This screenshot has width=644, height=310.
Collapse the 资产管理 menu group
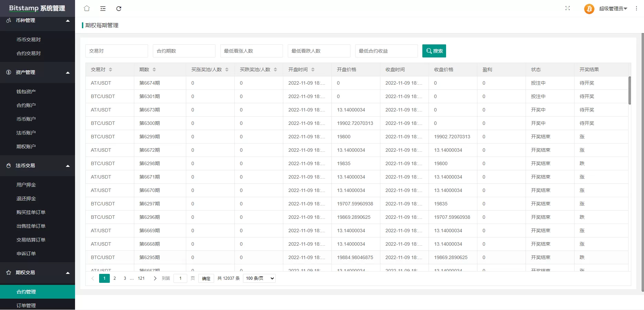tap(68, 73)
